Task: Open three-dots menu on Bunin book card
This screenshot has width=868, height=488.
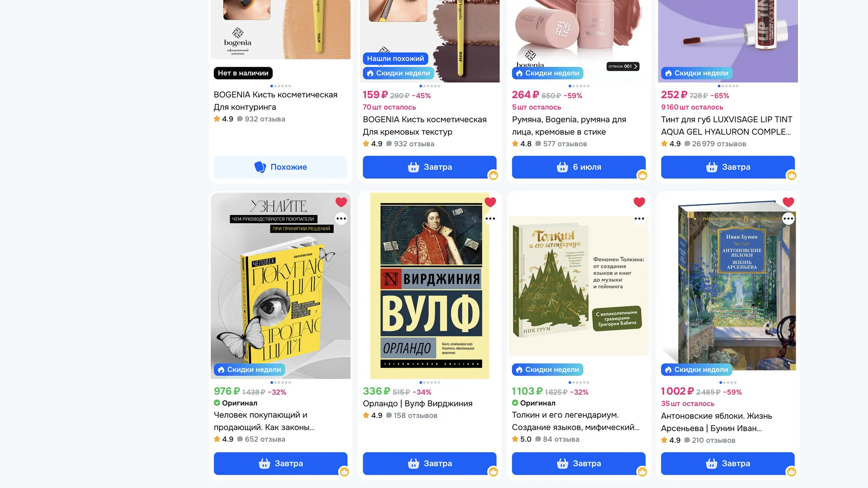Action: [x=788, y=219]
